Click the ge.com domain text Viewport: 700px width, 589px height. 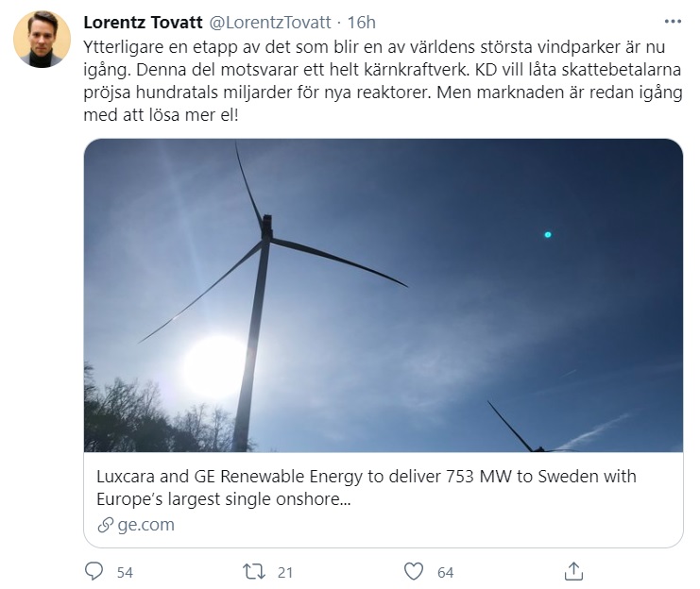[145, 526]
